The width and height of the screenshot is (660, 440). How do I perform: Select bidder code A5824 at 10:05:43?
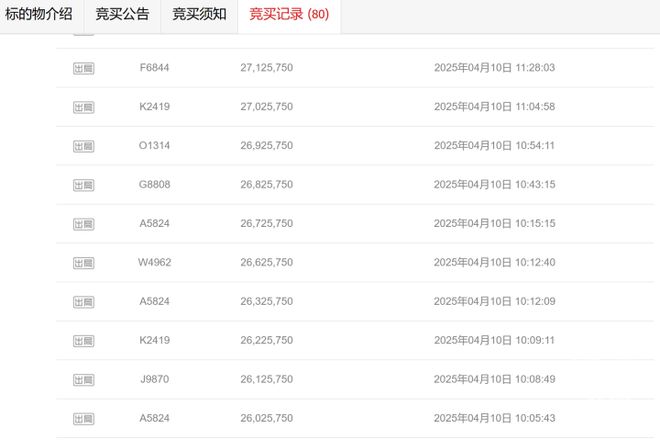(x=154, y=418)
